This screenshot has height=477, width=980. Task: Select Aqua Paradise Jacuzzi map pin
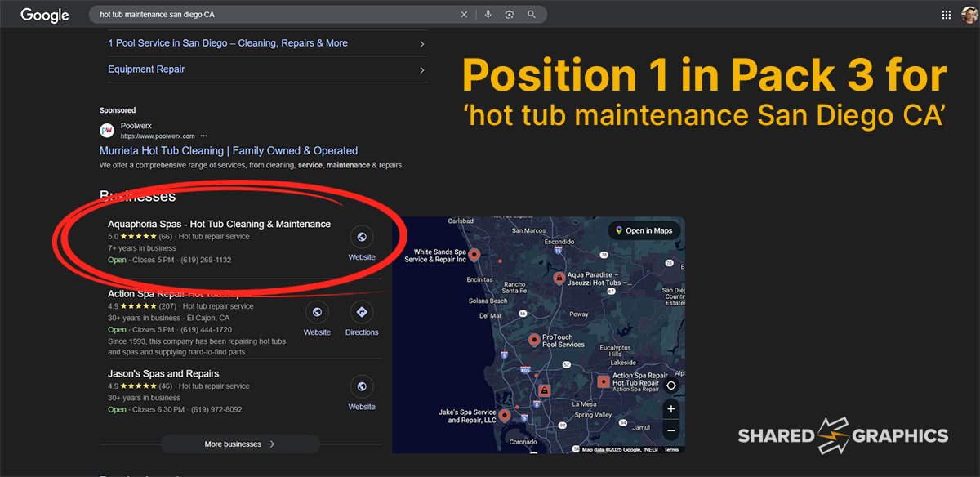pos(559,279)
